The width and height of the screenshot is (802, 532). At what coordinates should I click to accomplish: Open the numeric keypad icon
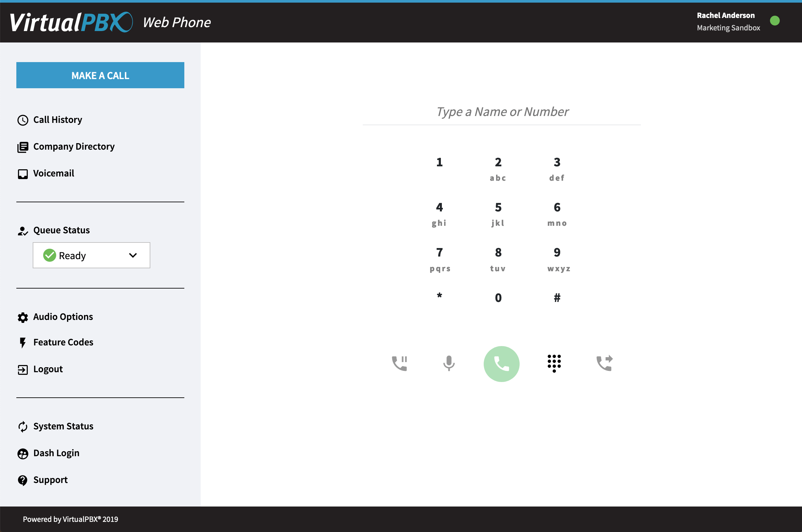[553, 363]
